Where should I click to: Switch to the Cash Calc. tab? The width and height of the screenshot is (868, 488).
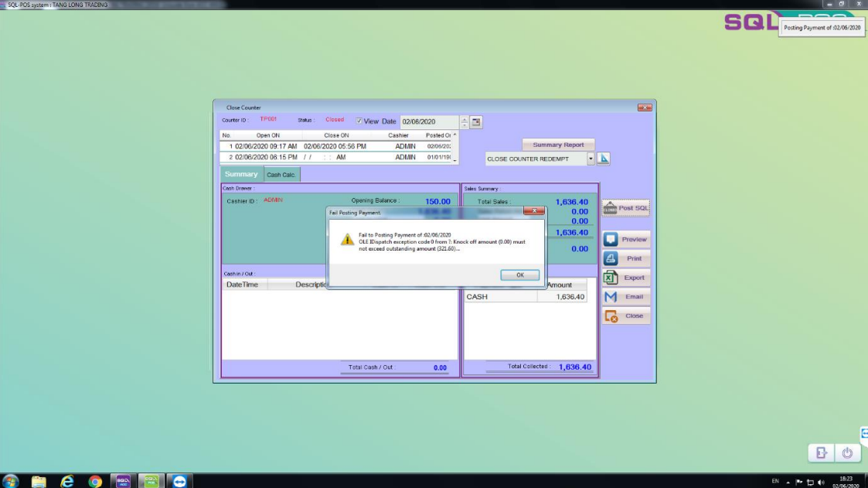click(282, 175)
